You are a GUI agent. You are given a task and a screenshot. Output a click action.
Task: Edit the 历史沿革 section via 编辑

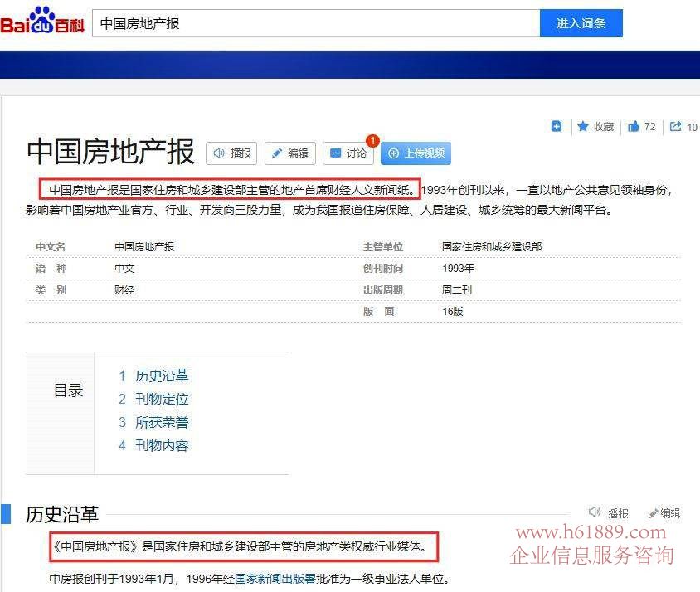click(x=664, y=513)
